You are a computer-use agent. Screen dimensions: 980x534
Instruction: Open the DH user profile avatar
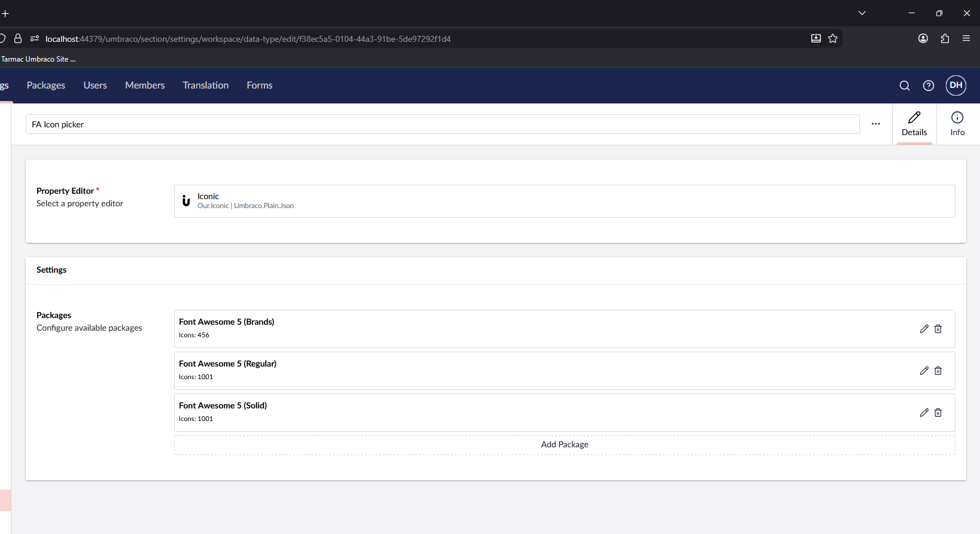955,86
